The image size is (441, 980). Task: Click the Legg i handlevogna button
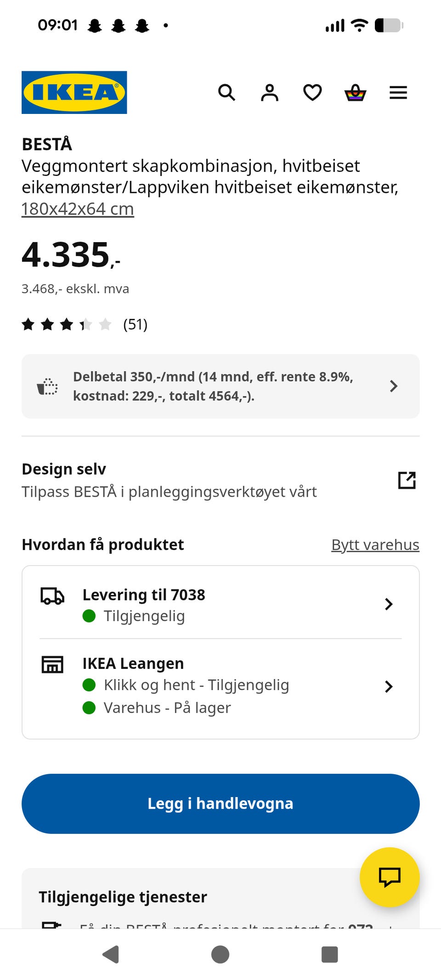(220, 804)
